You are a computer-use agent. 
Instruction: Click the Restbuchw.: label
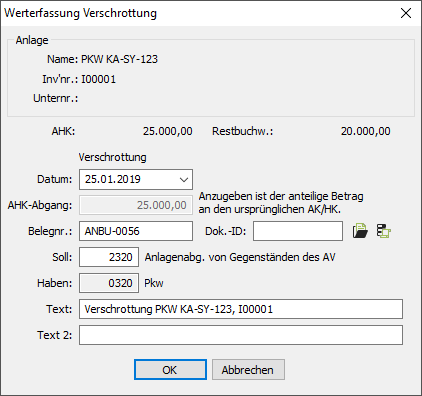coord(243,131)
